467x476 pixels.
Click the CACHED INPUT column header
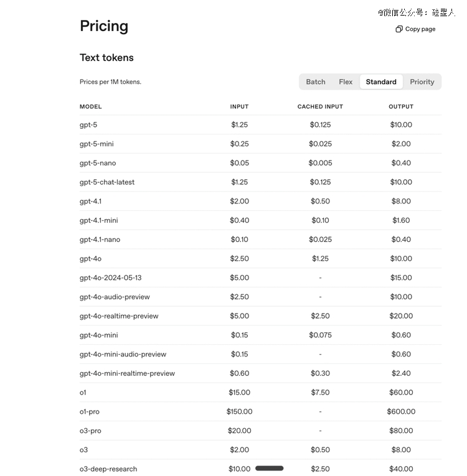pyautogui.click(x=320, y=107)
